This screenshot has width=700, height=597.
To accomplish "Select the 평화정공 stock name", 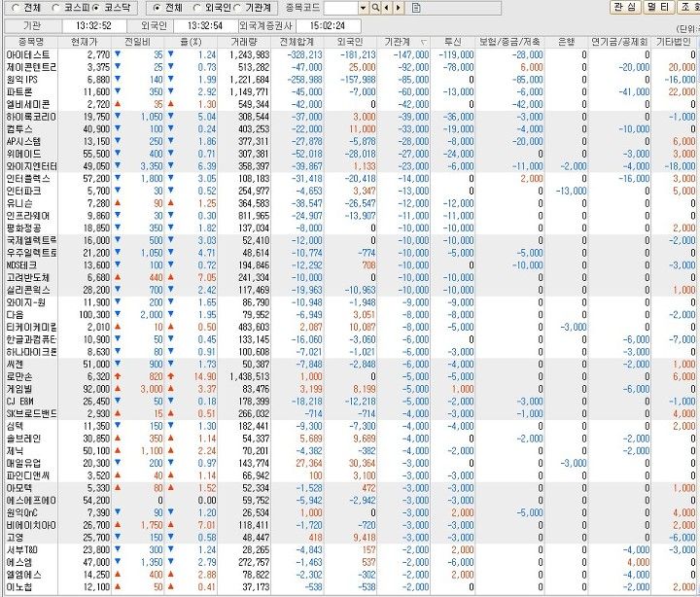I will (23, 228).
